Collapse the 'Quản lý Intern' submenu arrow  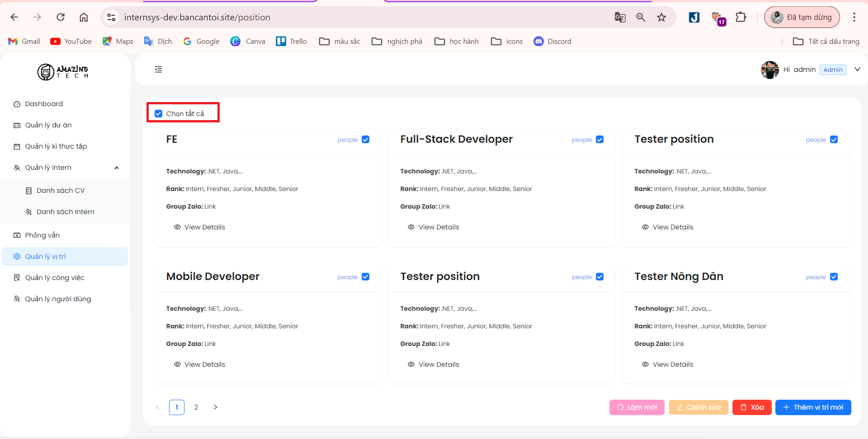pyautogui.click(x=117, y=168)
